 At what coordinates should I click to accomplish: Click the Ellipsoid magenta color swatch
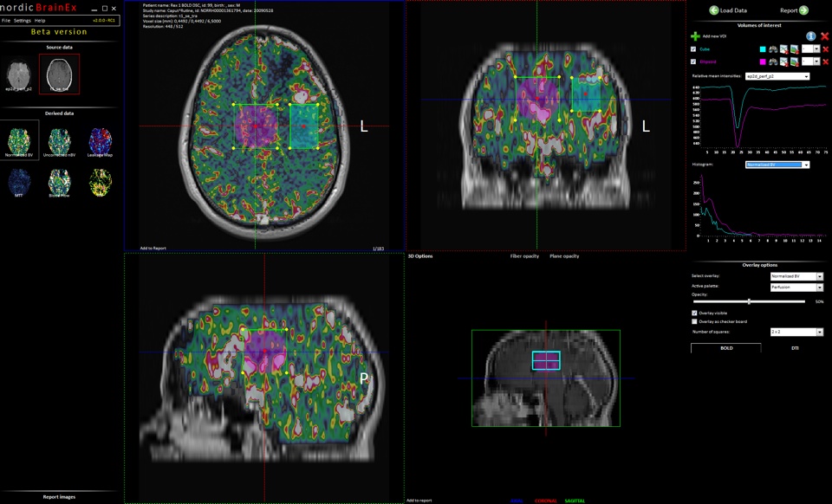(763, 62)
